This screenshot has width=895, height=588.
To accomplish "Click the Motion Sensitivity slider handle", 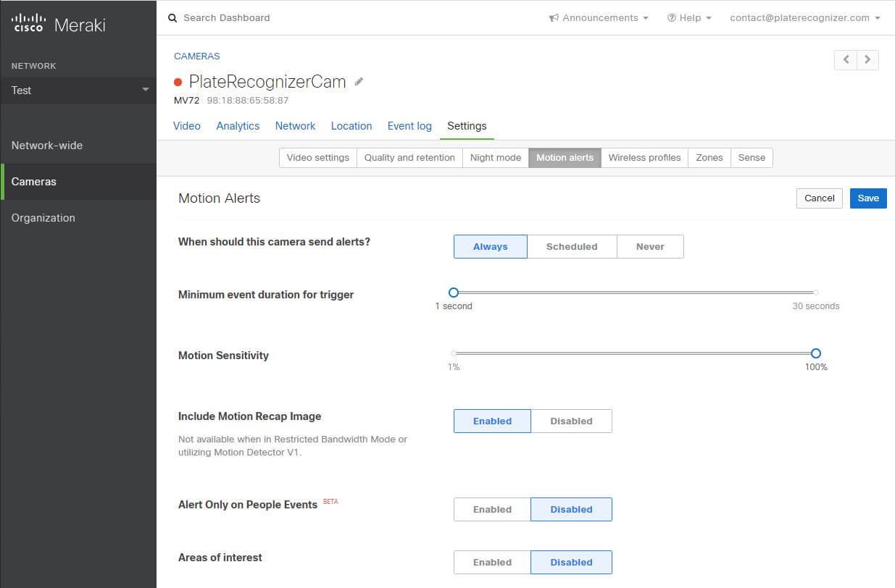I will coord(816,353).
